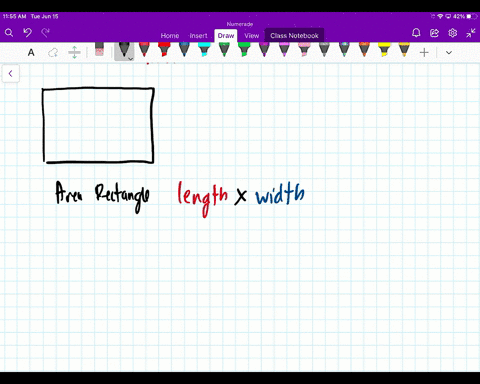480x384 pixels.
Task: Open the share notebook icon
Action: pyautogui.click(x=434, y=33)
